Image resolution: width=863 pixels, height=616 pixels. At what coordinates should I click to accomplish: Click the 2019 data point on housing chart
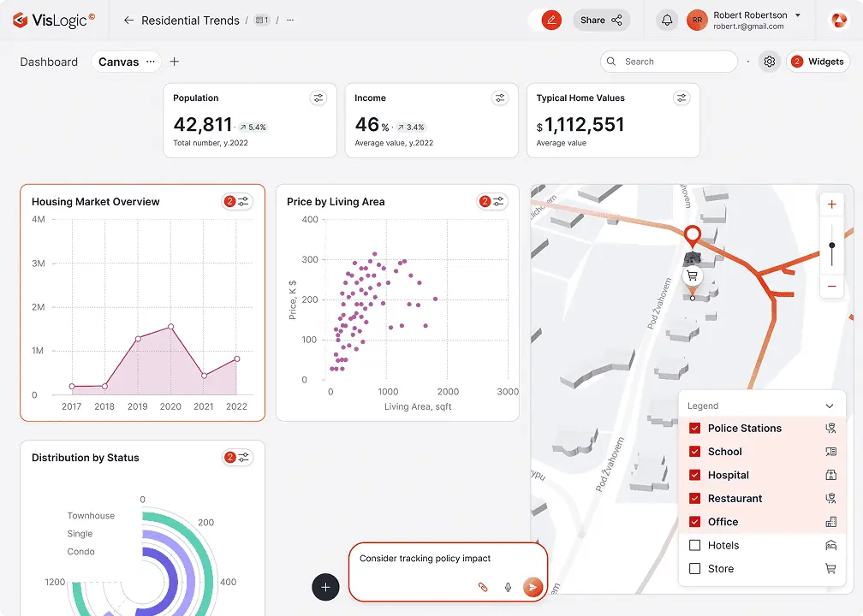tap(138, 339)
